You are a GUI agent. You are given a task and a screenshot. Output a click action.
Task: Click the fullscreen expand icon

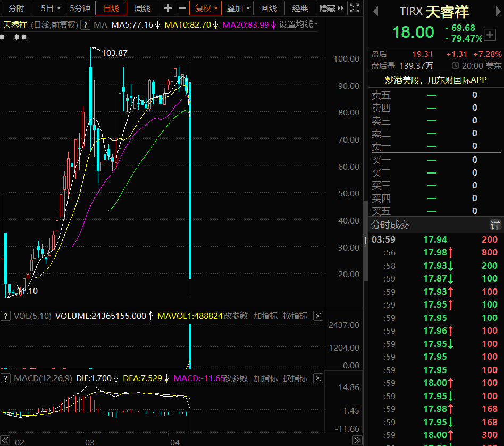click(x=355, y=8)
